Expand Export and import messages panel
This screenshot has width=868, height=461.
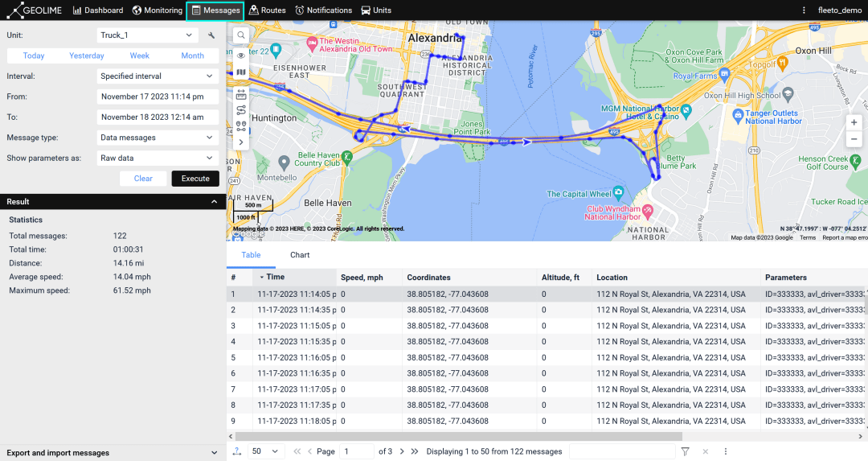(x=215, y=453)
